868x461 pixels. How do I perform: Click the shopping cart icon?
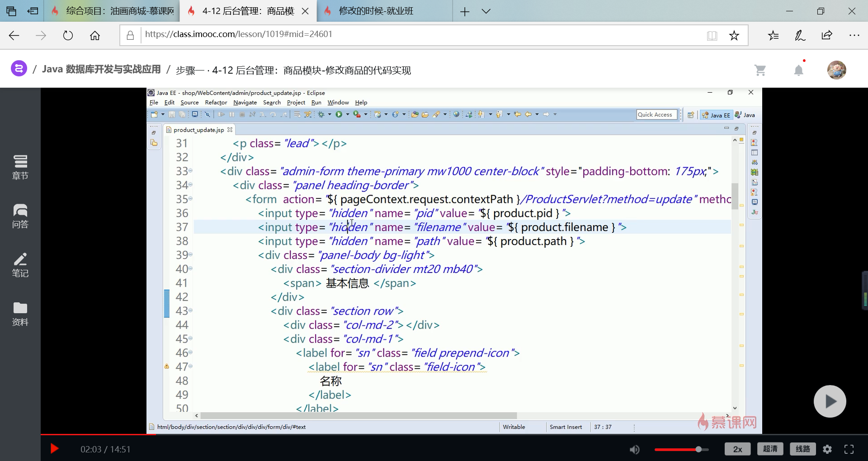pyautogui.click(x=760, y=70)
